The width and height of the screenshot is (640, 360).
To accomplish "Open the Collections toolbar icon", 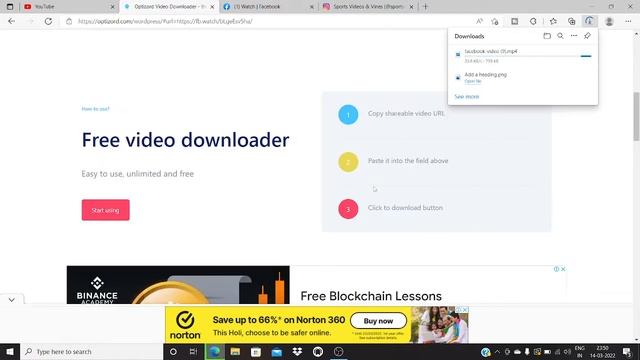I will tap(571, 21).
